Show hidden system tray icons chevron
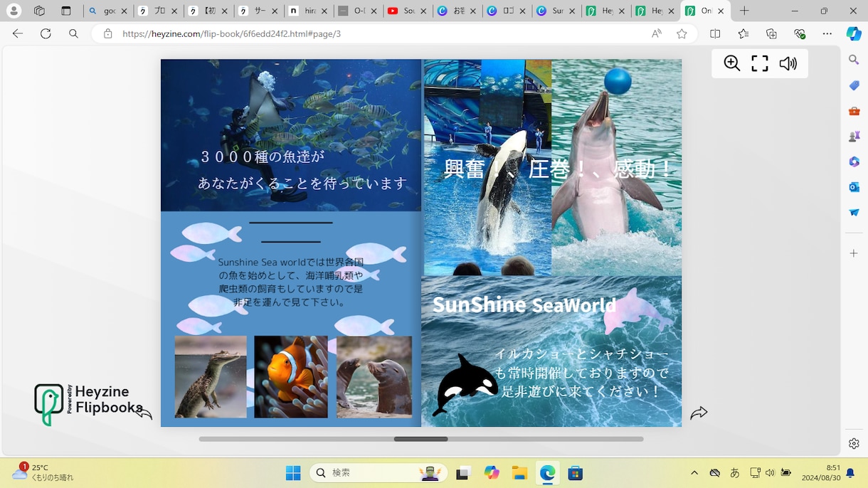Viewport: 868px width, 488px height. (694, 473)
